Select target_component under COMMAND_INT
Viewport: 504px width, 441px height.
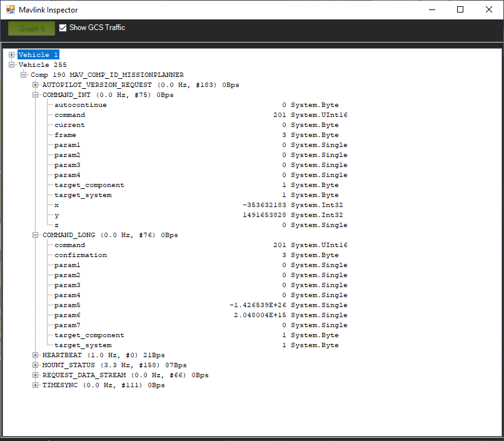pos(196,185)
